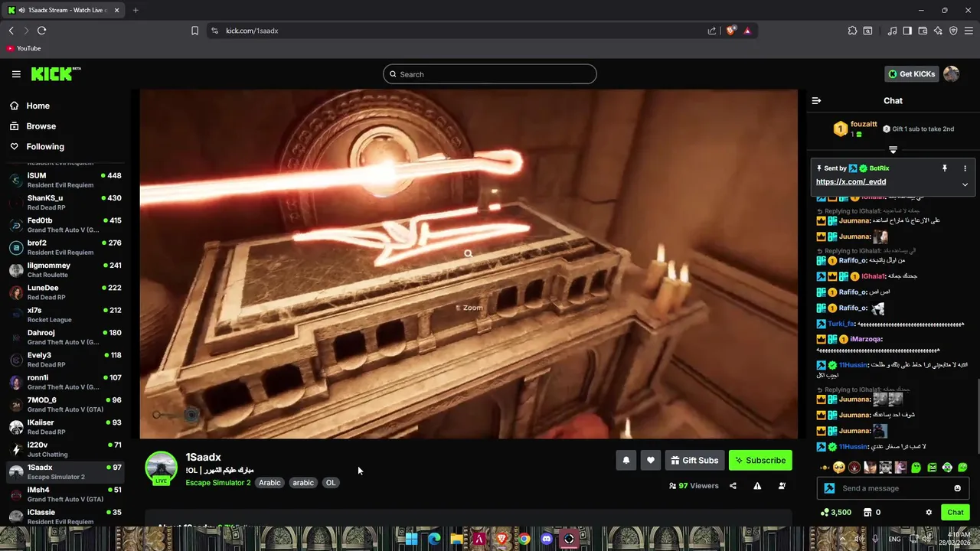Click the Gift Subs button
This screenshot has height=551, width=980.
point(694,460)
